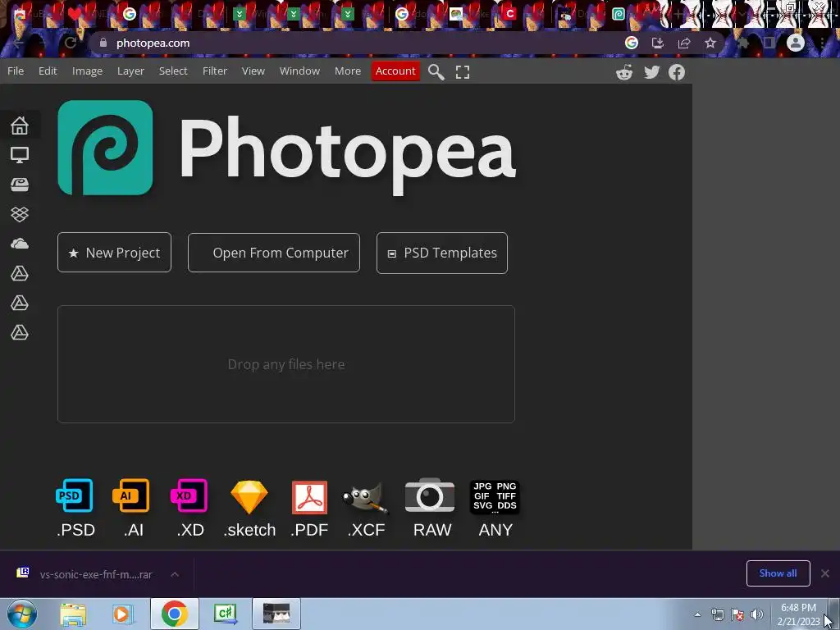Click the New Project button

[x=114, y=253]
